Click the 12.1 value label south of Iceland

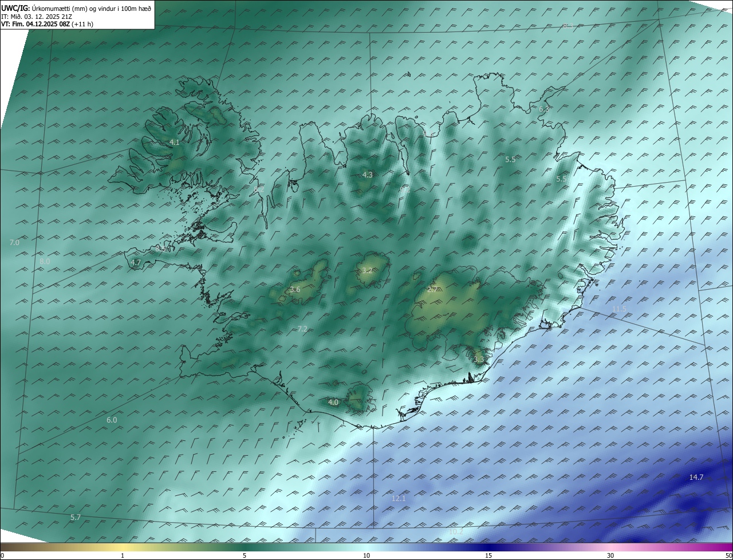(399, 498)
